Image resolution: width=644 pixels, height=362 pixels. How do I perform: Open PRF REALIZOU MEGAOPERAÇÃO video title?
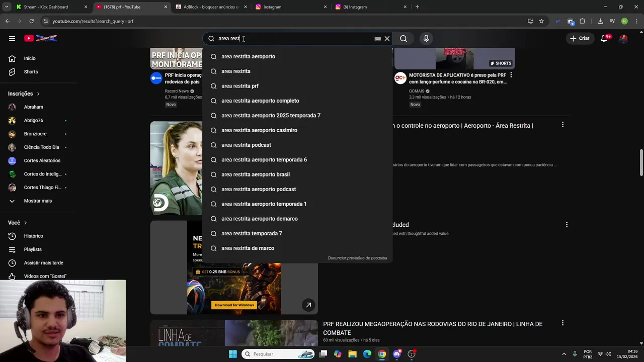click(433, 328)
